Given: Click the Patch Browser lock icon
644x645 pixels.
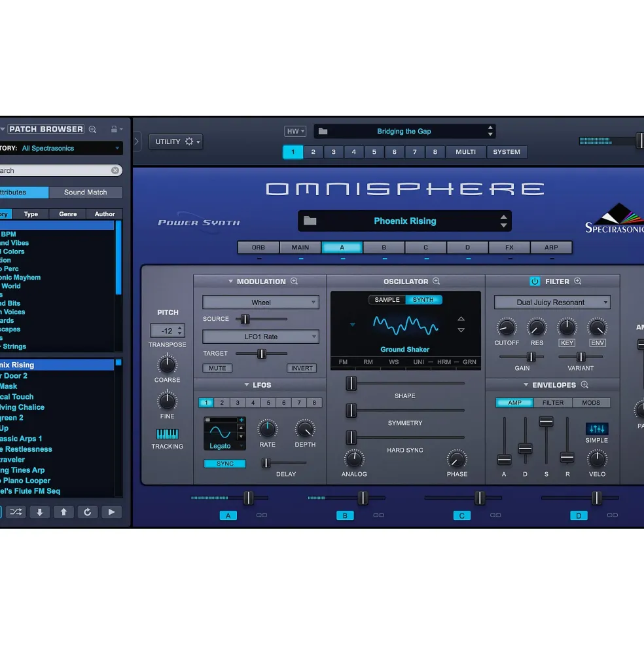Looking at the screenshot, I should click(x=114, y=129).
